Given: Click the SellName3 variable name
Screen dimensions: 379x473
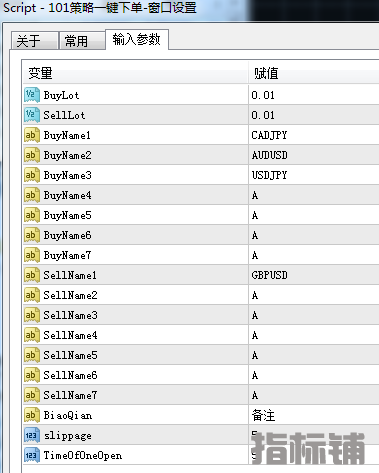Looking at the screenshot, I should pyautogui.click(x=70, y=315).
